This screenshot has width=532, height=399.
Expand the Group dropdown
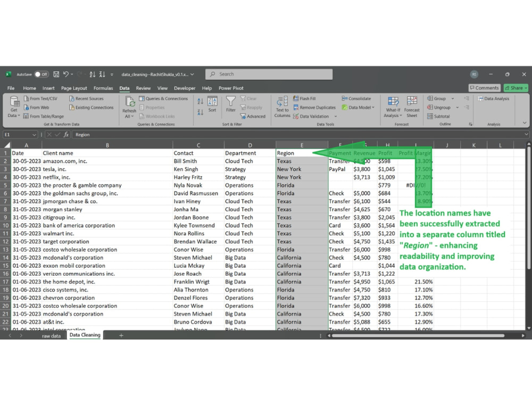point(452,98)
